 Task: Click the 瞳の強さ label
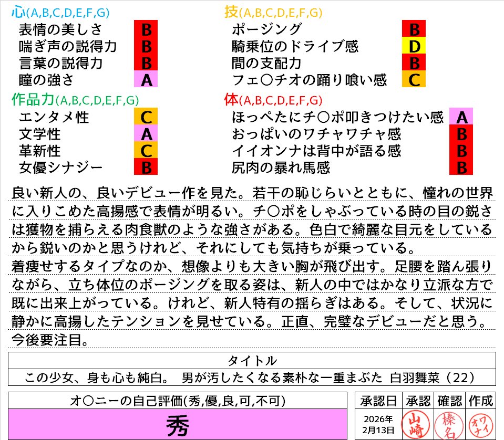[46, 80]
